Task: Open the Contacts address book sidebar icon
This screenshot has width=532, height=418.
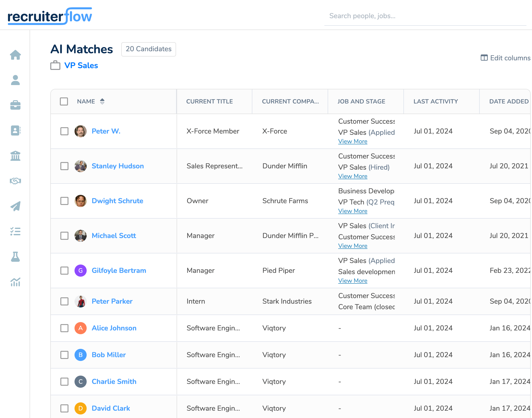Action: [x=15, y=130]
